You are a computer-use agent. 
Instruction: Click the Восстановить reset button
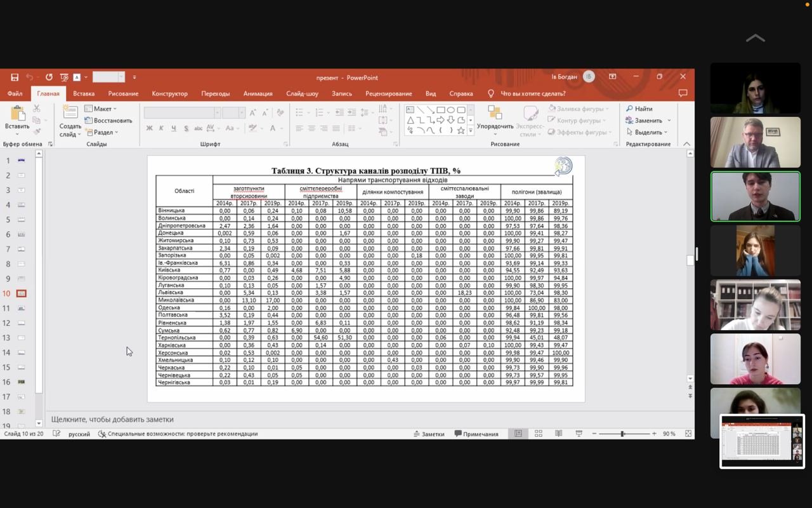108,121
